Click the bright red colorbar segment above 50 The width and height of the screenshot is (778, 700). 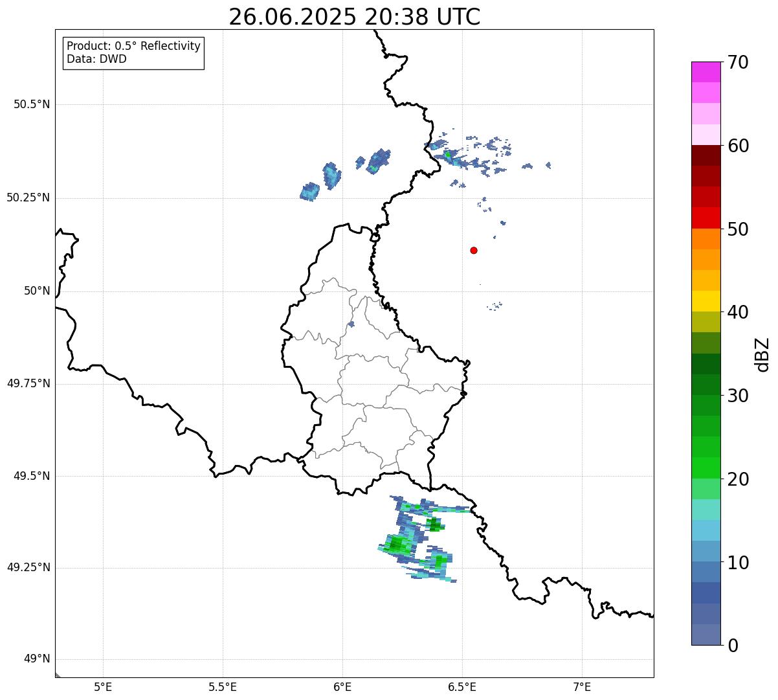[x=706, y=218]
